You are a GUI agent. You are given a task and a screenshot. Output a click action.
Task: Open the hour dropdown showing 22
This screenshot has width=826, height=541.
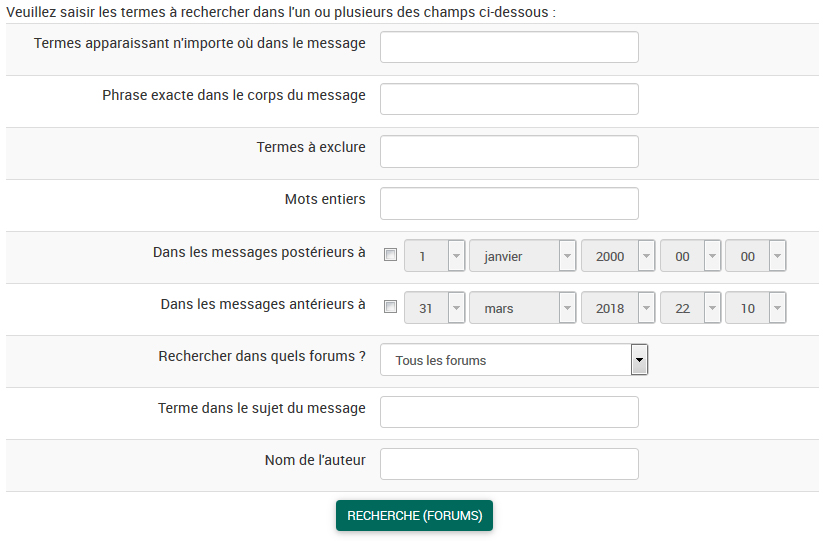690,308
